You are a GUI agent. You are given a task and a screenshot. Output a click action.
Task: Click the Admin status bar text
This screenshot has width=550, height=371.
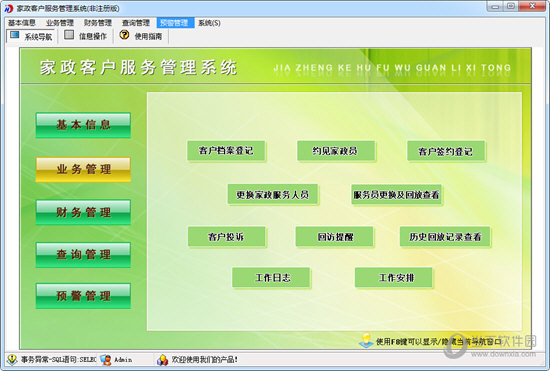(x=123, y=360)
